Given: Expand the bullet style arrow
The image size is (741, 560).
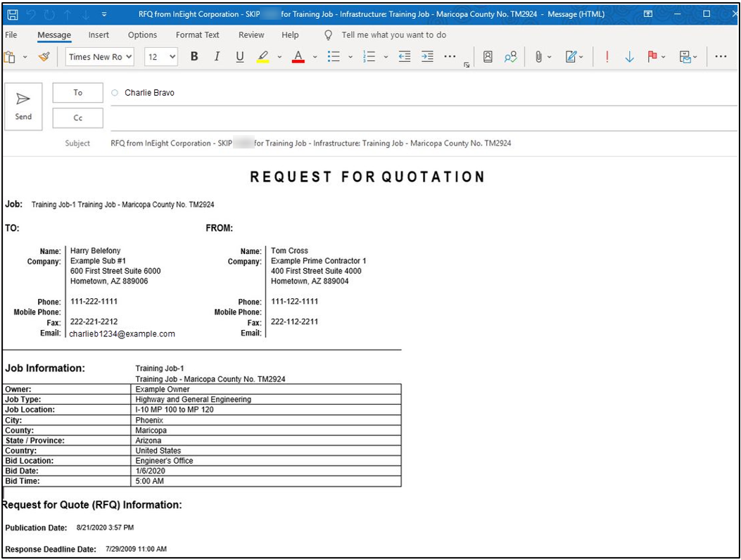Looking at the screenshot, I should (350, 57).
